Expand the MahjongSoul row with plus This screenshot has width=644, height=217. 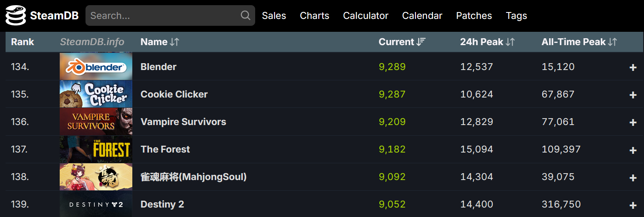click(633, 177)
